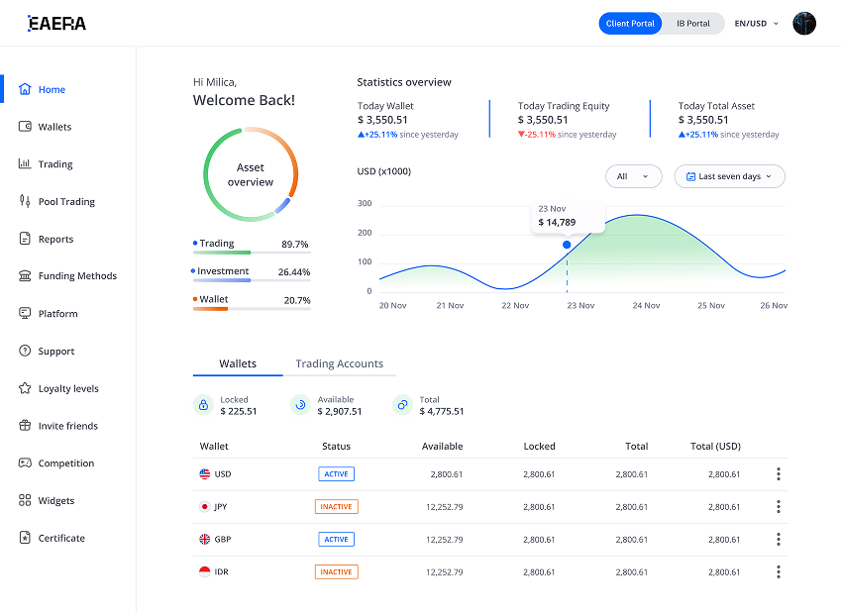The width and height of the screenshot is (841, 616).
Task: Select the Loyalty levels star icon
Action: pyautogui.click(x=25, y=388)
